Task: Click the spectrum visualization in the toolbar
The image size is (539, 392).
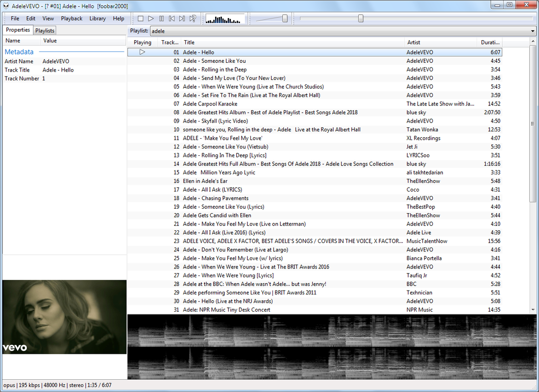Action: pos(224,19)
